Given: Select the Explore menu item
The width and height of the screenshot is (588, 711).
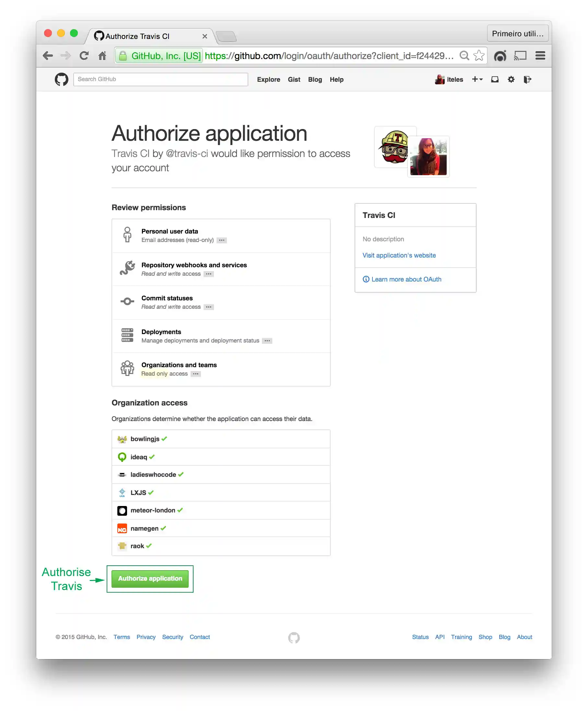Looking at the screenshot, I should (x=268, y=79).
